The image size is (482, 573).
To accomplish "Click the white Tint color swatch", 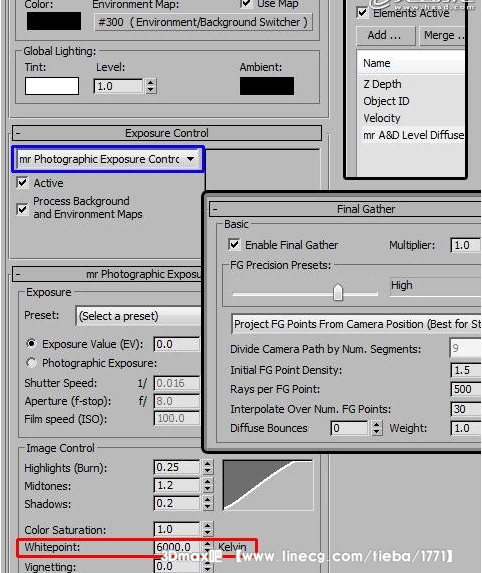I will pyautogui.click(x=52, y=86).
